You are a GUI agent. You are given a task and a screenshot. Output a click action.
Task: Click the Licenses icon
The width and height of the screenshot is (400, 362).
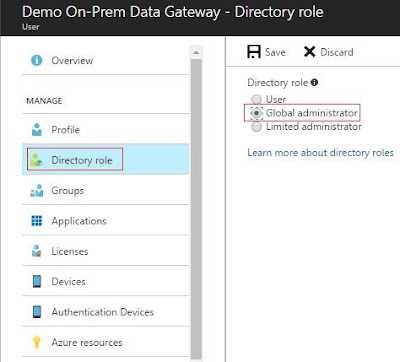pos(37,251)
